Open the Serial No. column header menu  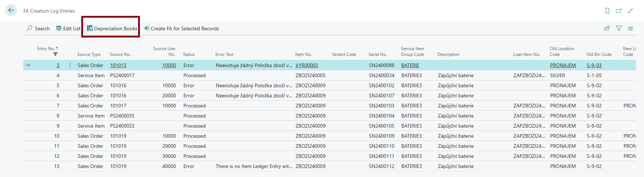point(378,54)
